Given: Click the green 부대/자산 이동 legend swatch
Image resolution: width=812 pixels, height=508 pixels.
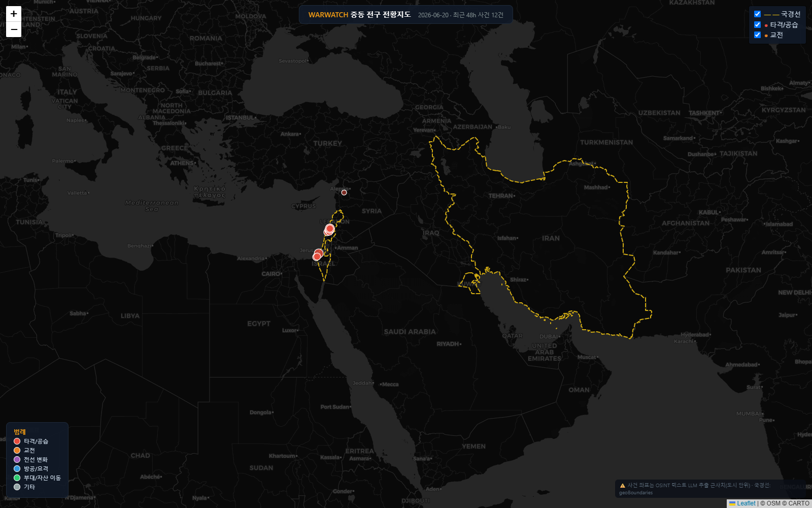Looking at the screenshot, I should coord(17,478).
